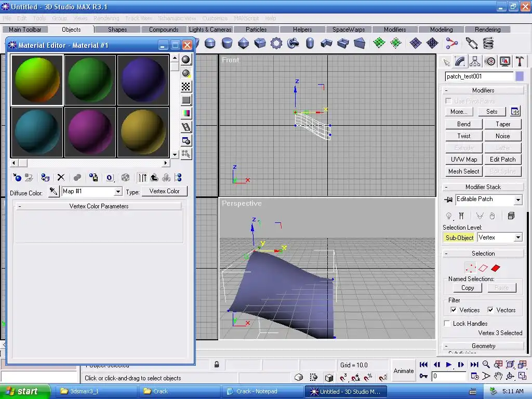This screenshot has height=399, width=532.
Task: Click the patch_test001 object color swatch
Action: point(520,76)
